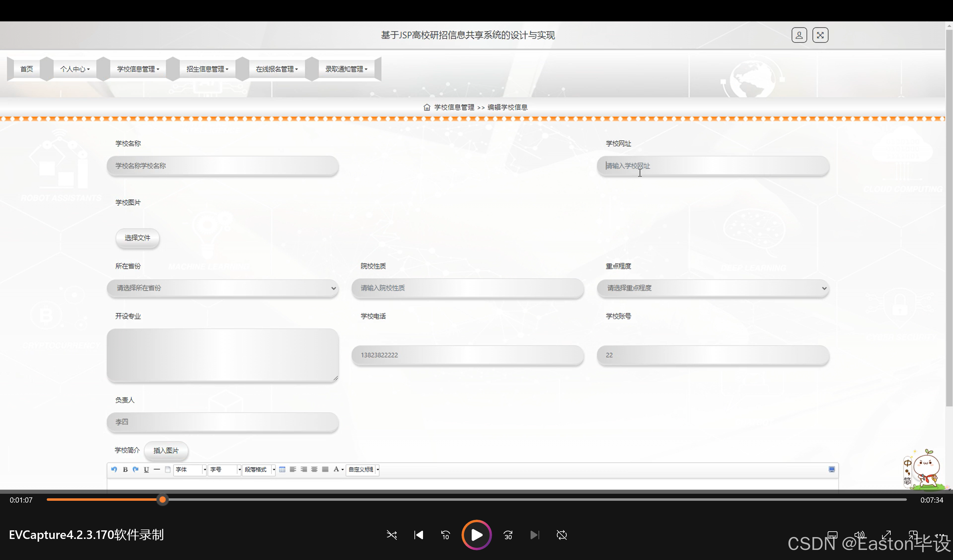Toggle underline formatting in editor

(x=146, y=469)
